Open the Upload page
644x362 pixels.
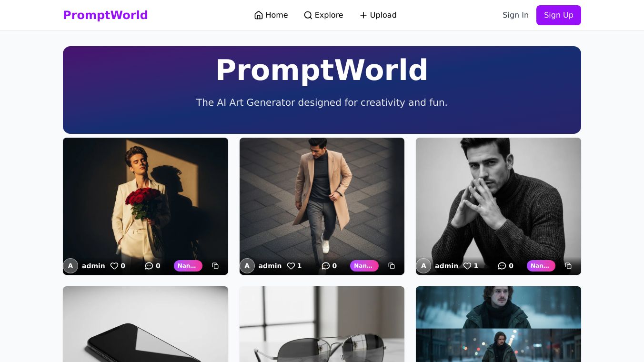click(378, 15)
